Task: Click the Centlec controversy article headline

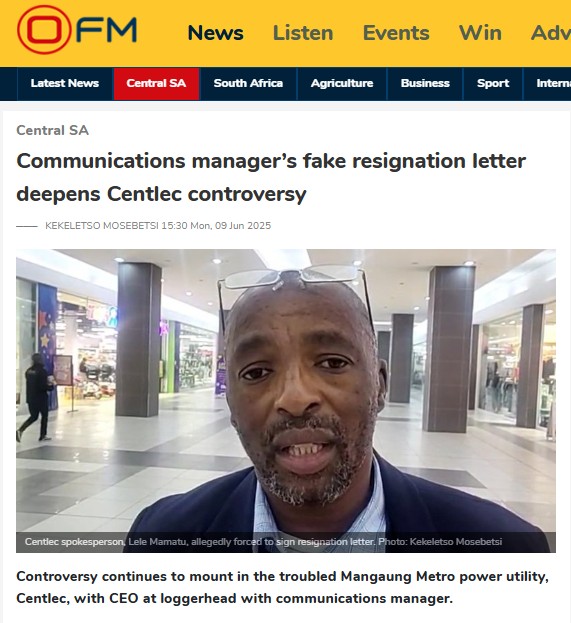Action: [x=271, y=177]
